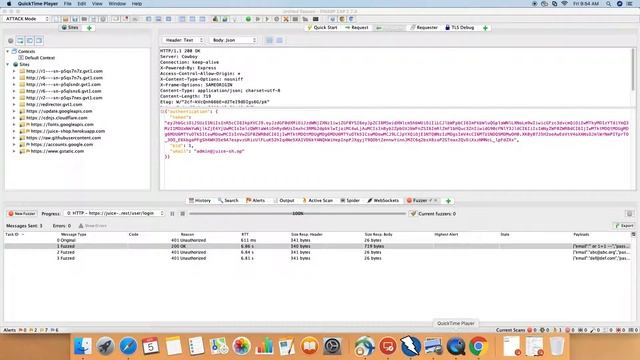Open the History tab

(x=200, y=200)
